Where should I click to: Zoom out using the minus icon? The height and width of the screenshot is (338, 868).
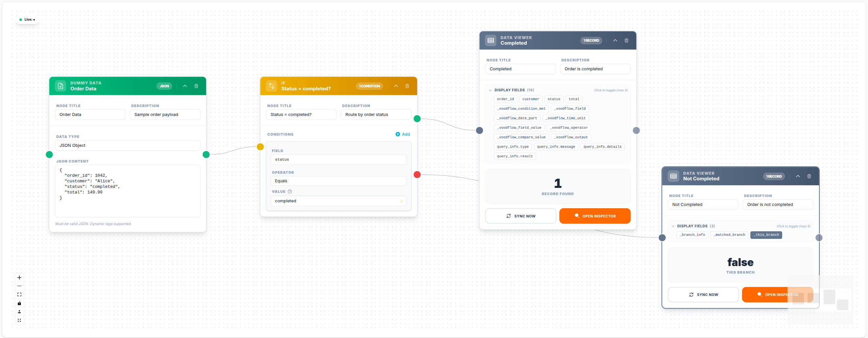point(19,286)
